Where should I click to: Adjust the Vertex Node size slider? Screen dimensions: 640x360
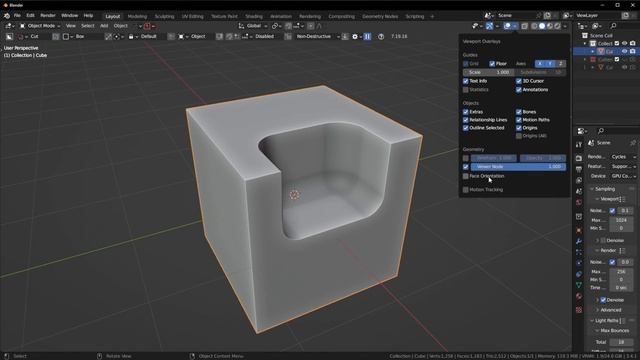(x=518, y=167)
